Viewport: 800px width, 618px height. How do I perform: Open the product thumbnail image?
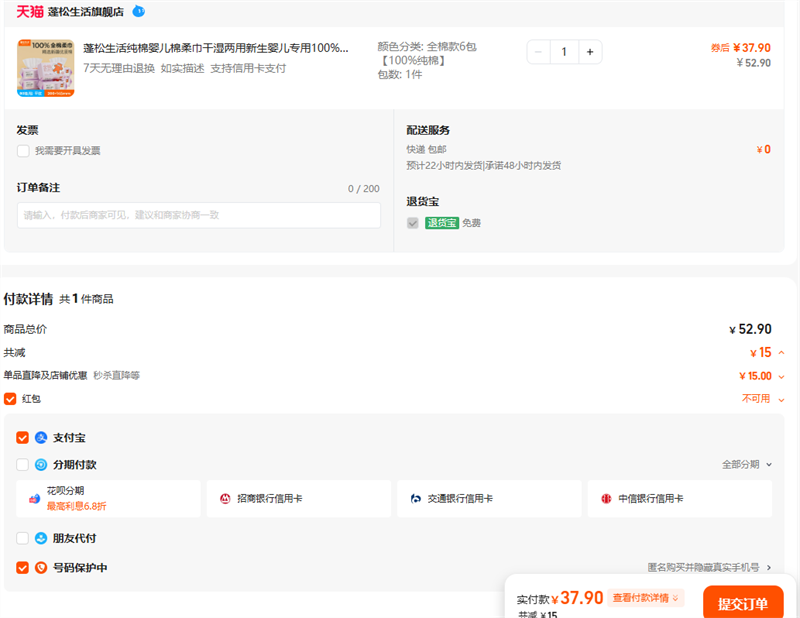45,68
